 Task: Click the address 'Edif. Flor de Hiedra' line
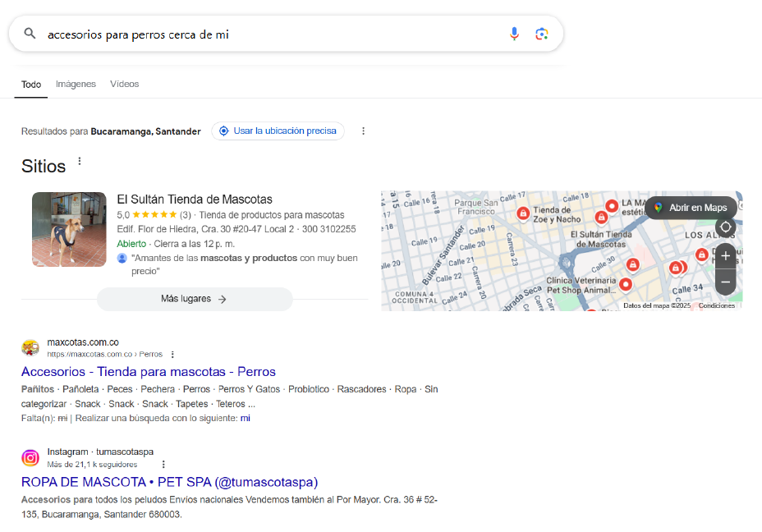(236, 229)
